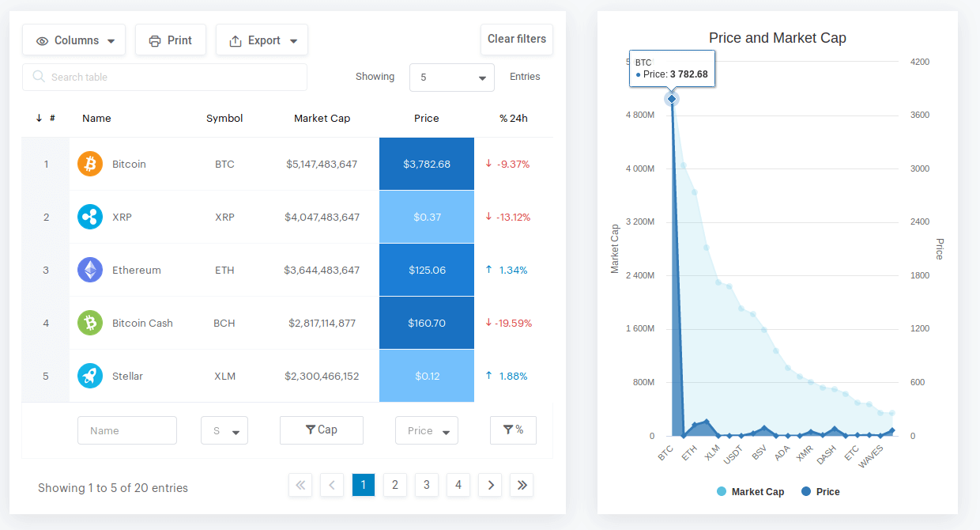Toggle the Price legend series
Image resolution: width=980 pixels, height=530 pixels.
(x=820, y=491)
